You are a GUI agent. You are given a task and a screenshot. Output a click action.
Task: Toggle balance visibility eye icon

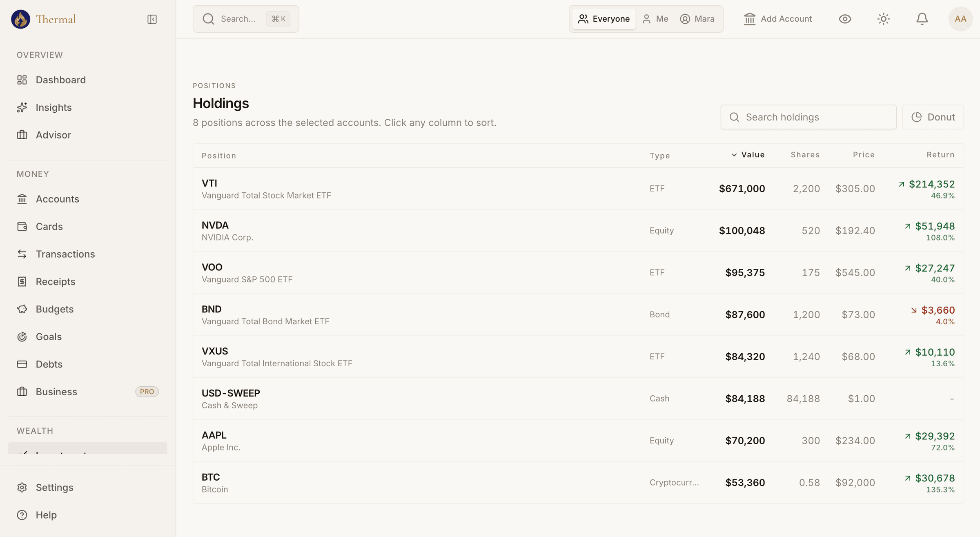(x=845, y=19)
